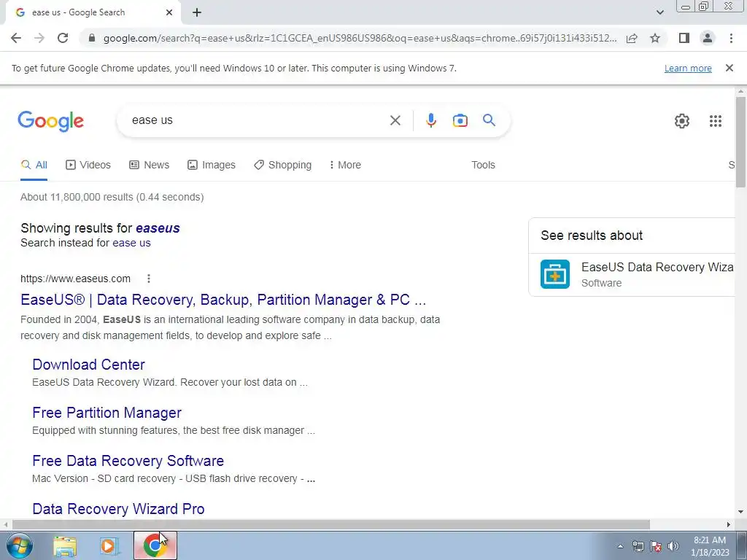Image resolution: width=747 pixels, height=560 pixels.
Task: Open the Download Center sitelink
Action: point(88,365)
